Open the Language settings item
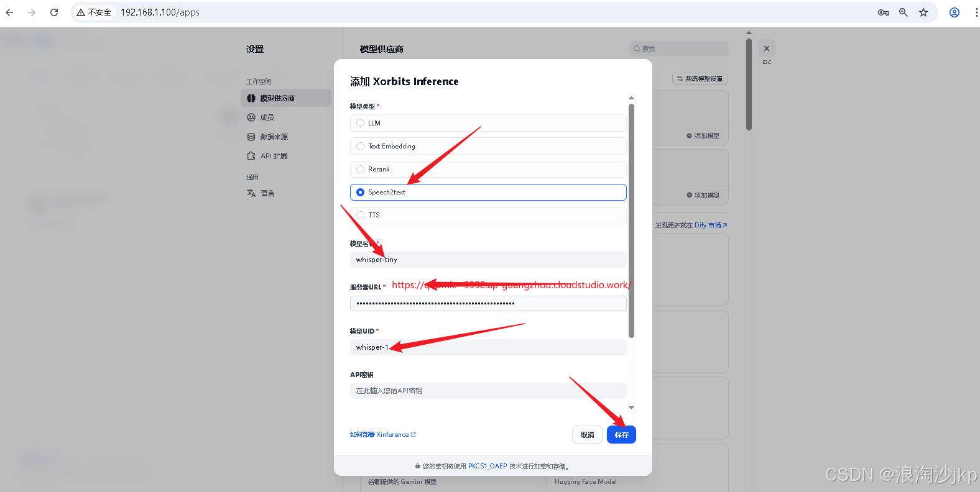The image size is (980, 492). click(x=286, y=193)
